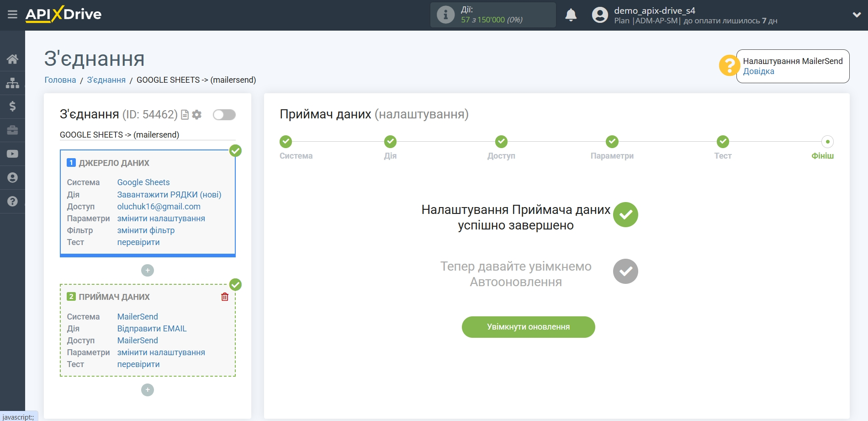Go to Доступ wizard step
The width and height of the screenshot is (868, 421).
point(501,142)
